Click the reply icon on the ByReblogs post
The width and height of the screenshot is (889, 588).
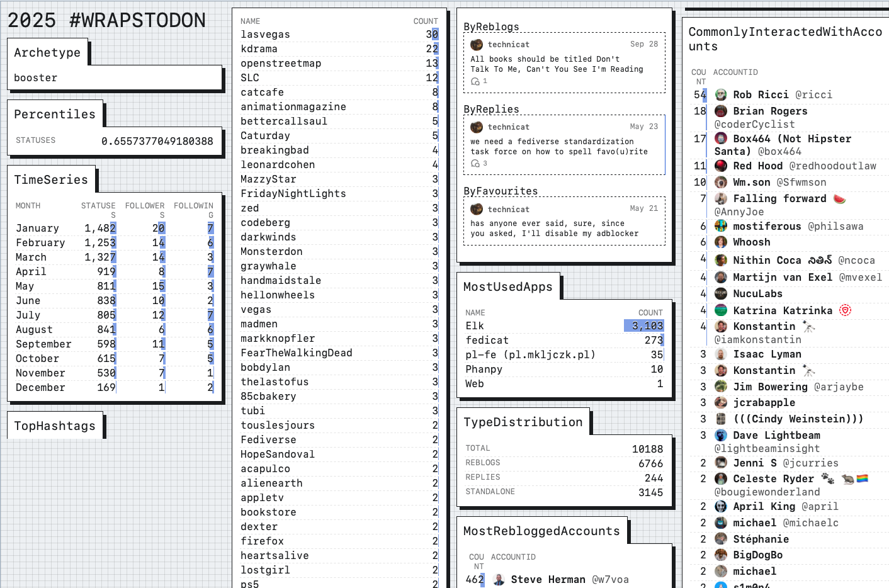click(475, 82)
